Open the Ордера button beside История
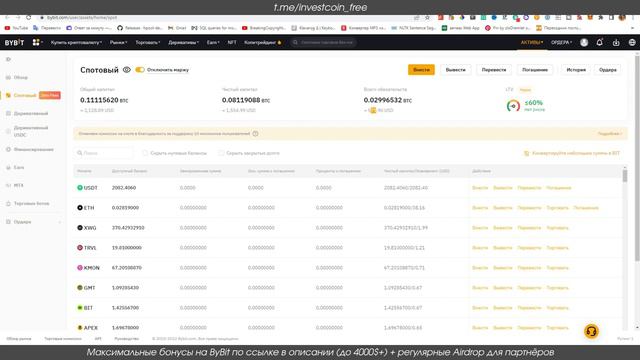 (x=608, y=70)
